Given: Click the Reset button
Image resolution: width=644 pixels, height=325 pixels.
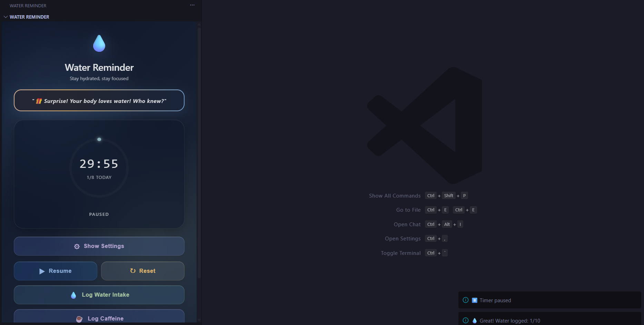Looking at the screenshot, I should (142, 271).
